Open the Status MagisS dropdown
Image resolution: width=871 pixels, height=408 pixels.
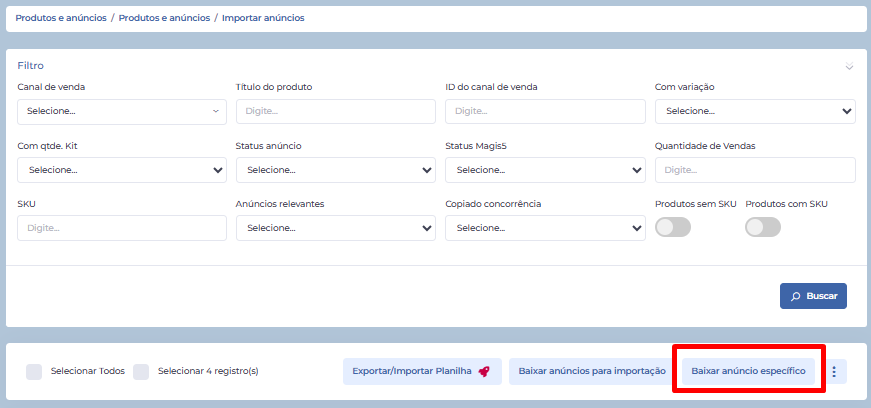click(x=545, y=170)
